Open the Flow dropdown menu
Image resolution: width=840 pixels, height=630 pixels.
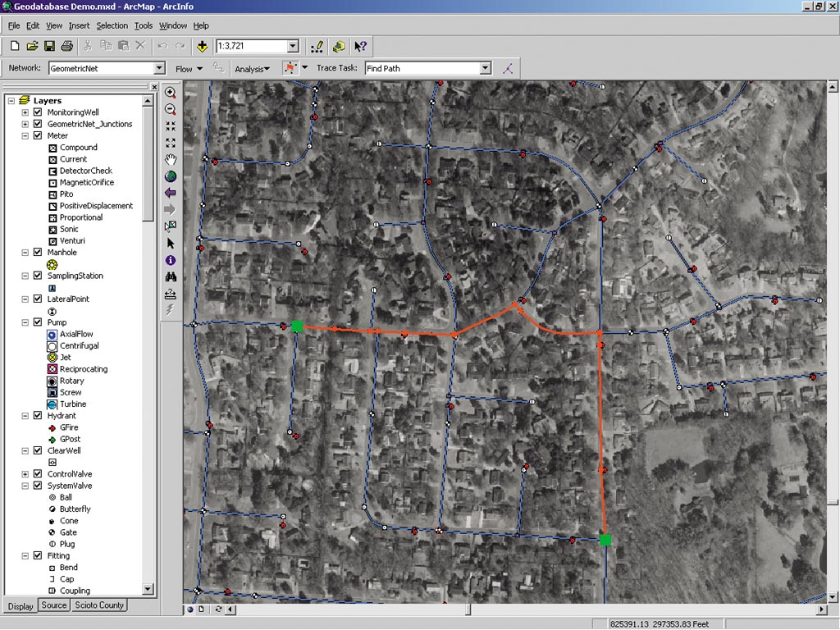pyautogui.click(x=189, y=69)
